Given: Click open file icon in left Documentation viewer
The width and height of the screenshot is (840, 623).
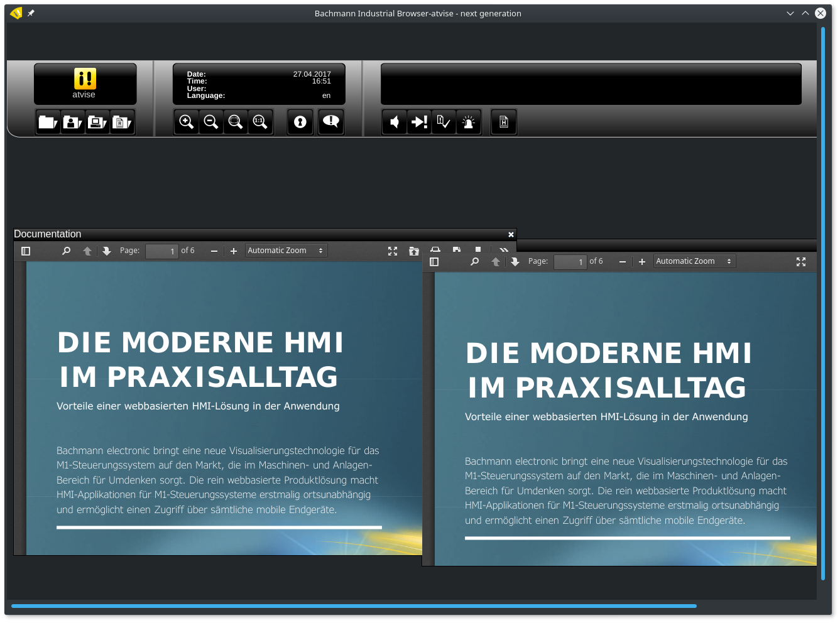Looking at the screenshot, I should click(413, 251).
